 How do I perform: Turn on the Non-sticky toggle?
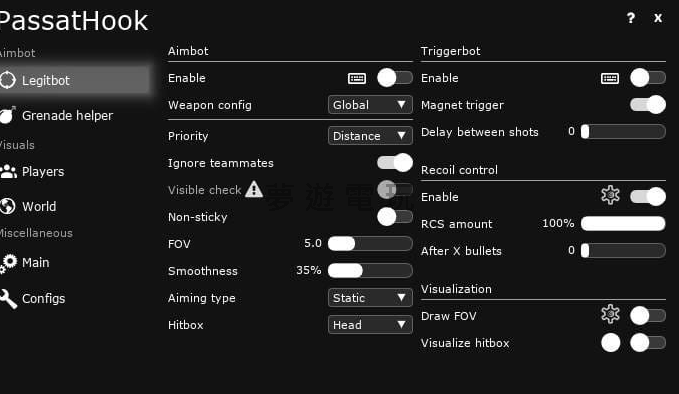(x=394, y=216)
